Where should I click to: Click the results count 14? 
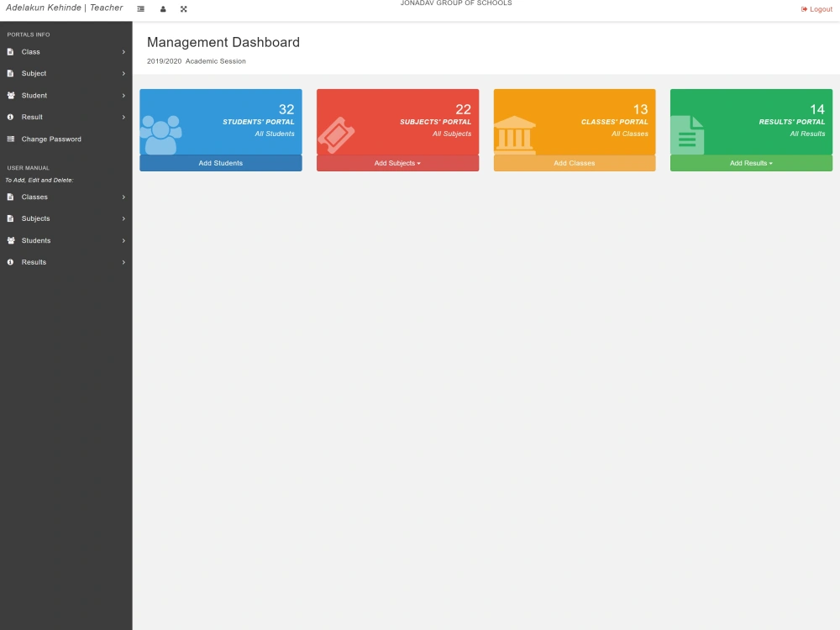pos(817,109)
